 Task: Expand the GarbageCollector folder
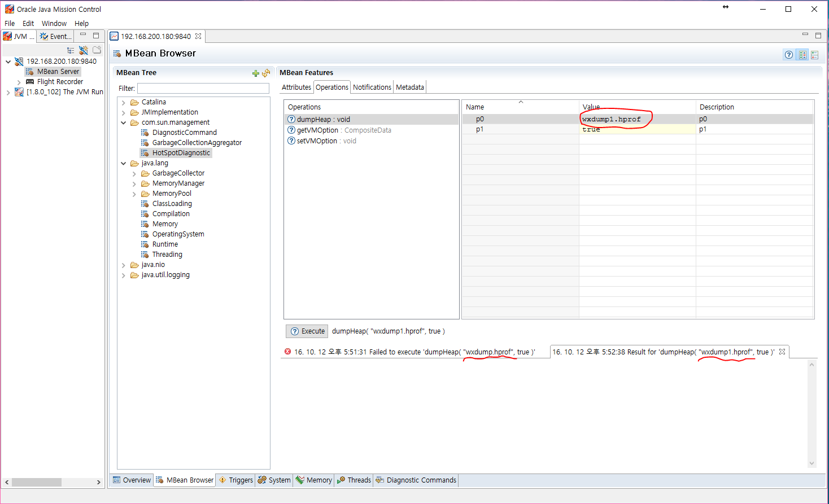tap(134, 174)
